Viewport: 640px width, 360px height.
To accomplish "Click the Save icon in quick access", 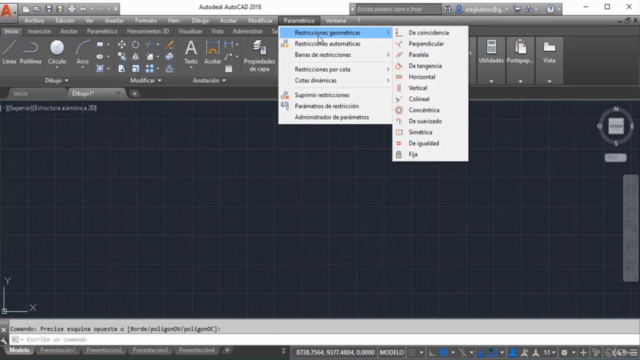I will point(49,9).
